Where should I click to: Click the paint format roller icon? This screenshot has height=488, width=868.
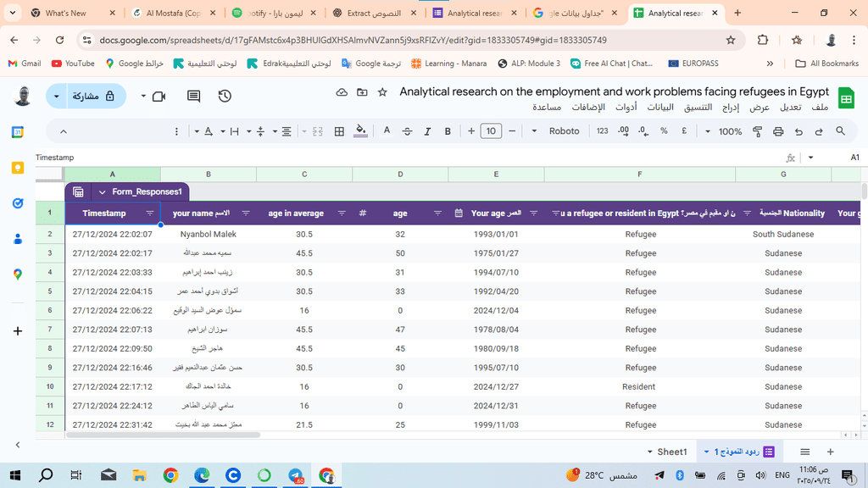point(757,131)
